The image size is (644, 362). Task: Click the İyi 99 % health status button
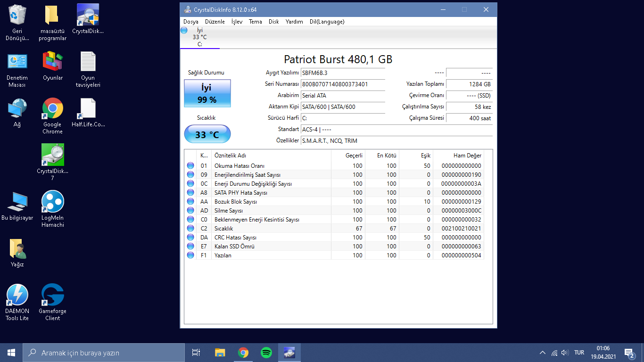click(x=207, y=93)
